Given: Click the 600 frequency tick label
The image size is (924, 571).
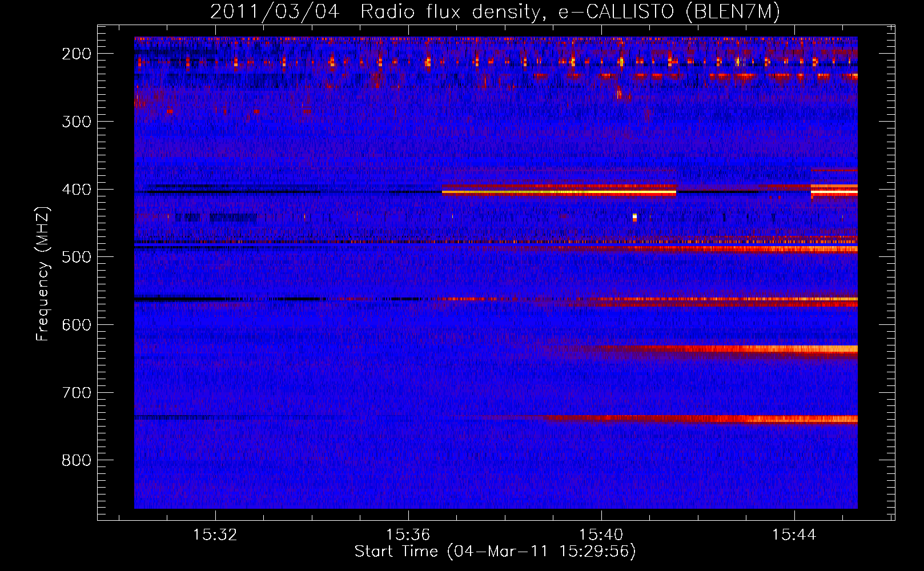Looking at the screenshot, I should 77,325.
